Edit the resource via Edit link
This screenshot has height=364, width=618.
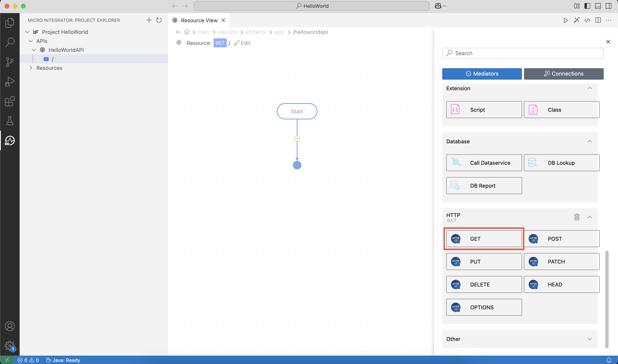coord(242,43)
